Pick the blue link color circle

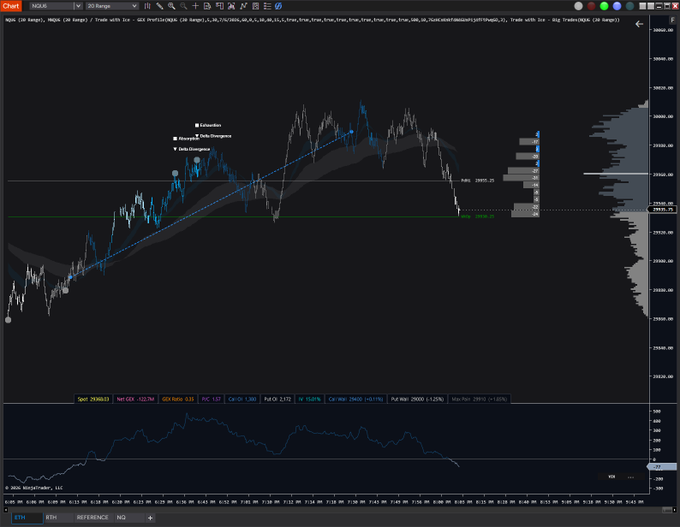click(617, 6)
